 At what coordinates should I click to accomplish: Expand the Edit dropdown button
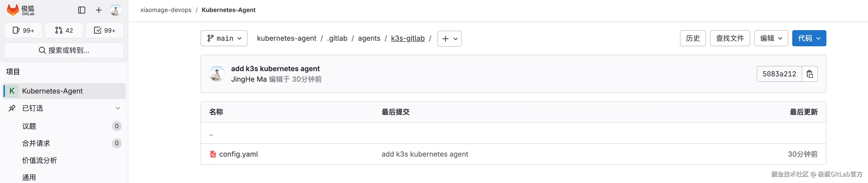(771, 38)
